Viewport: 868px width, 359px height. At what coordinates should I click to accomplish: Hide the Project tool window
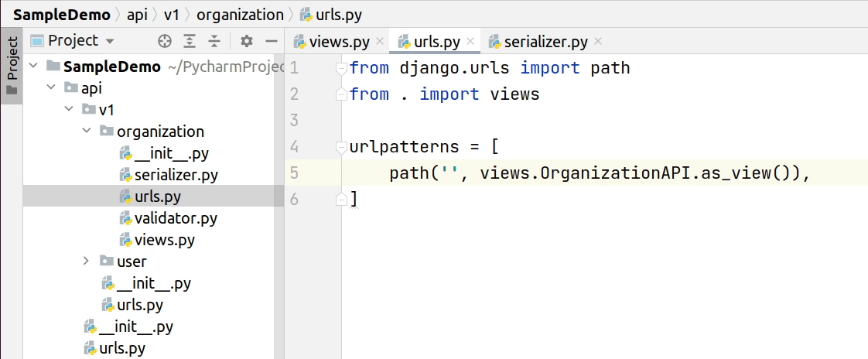click(271, 41)
